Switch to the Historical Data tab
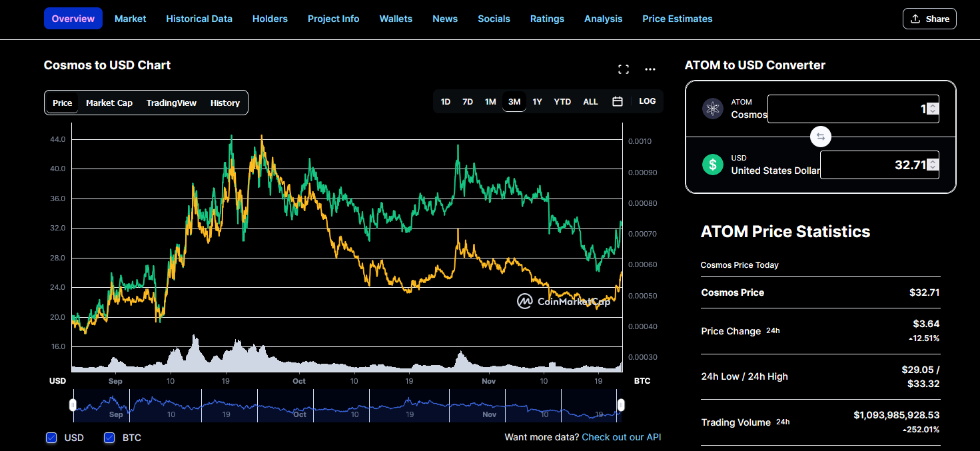 tap(199, 19)
